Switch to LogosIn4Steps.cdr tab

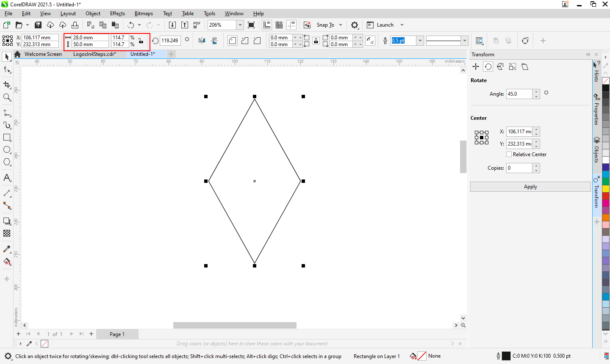94,54
